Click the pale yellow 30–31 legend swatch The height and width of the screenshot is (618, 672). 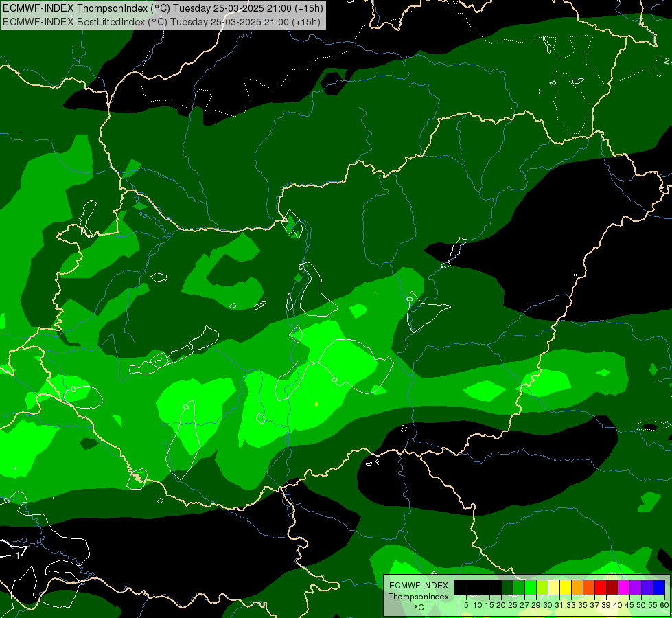coord(554,587)
